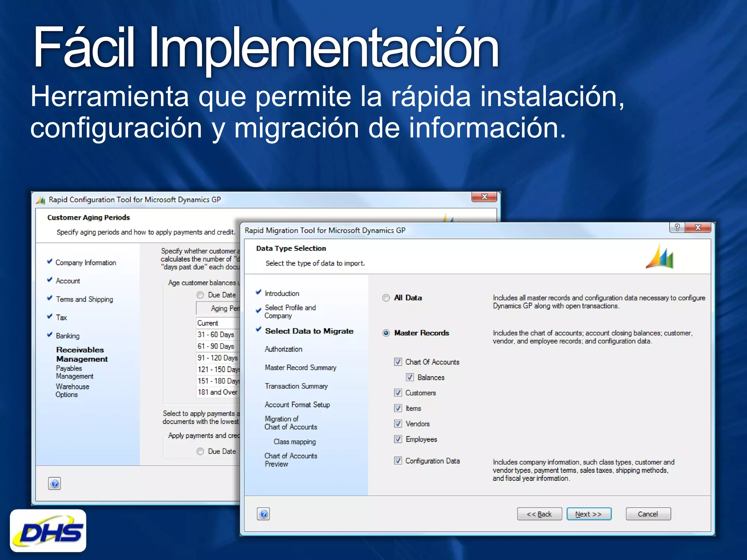The height and width of the screenshot is (560, 747).
Task: Open Select Data to Migrate step
Action: 309,331
